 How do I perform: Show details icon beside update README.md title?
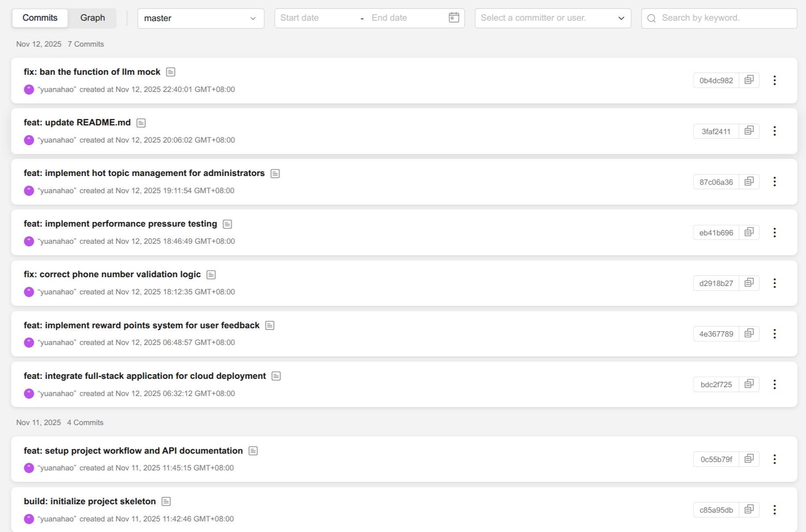tap(141, 123)
